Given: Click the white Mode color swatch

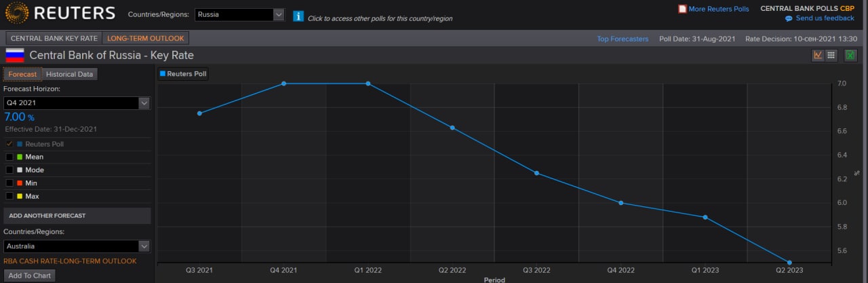Looking at the screenshot, I should click(20, 170).
